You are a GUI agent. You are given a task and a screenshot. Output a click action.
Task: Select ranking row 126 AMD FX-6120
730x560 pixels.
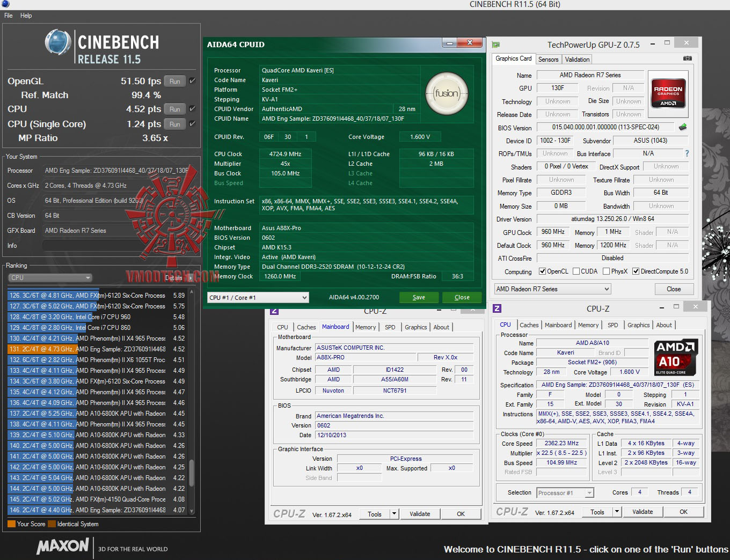[x=97, y=296]
